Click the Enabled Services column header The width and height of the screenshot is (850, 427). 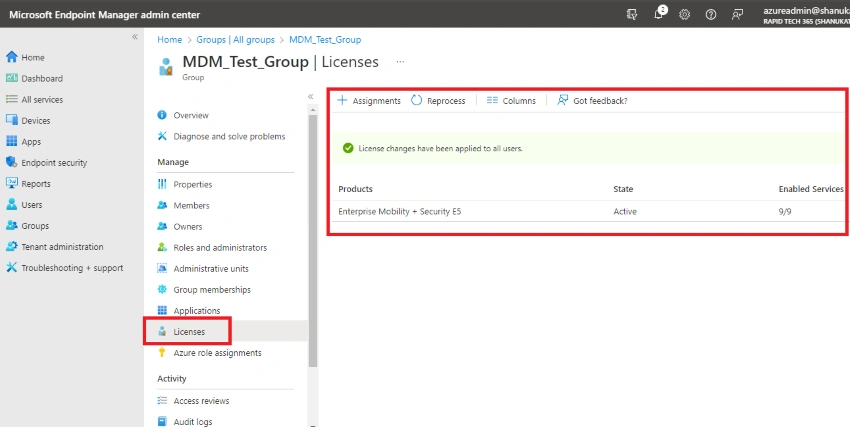(811, 189)
